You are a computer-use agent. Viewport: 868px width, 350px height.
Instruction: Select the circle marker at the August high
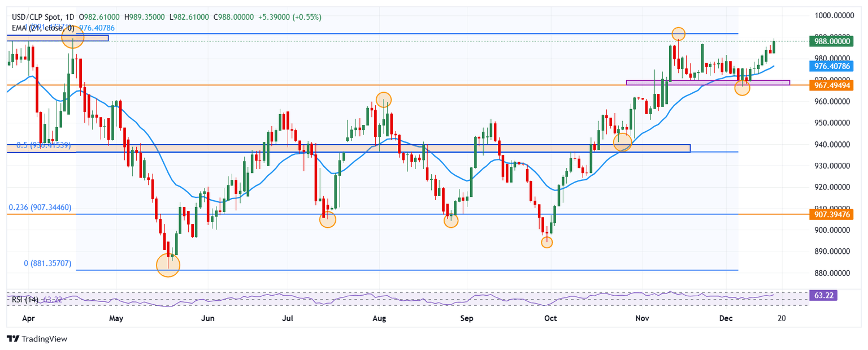click(x=383, y=100)
